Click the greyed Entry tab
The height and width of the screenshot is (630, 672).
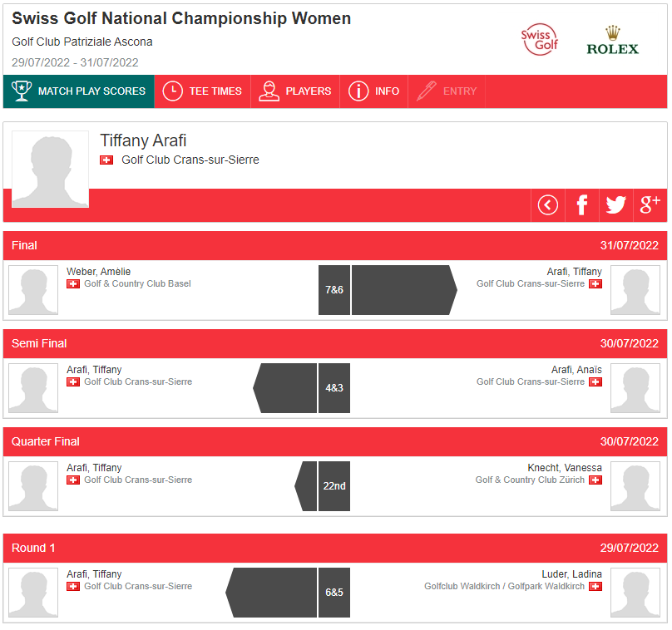pyautogui.click(x=447, y=91)
